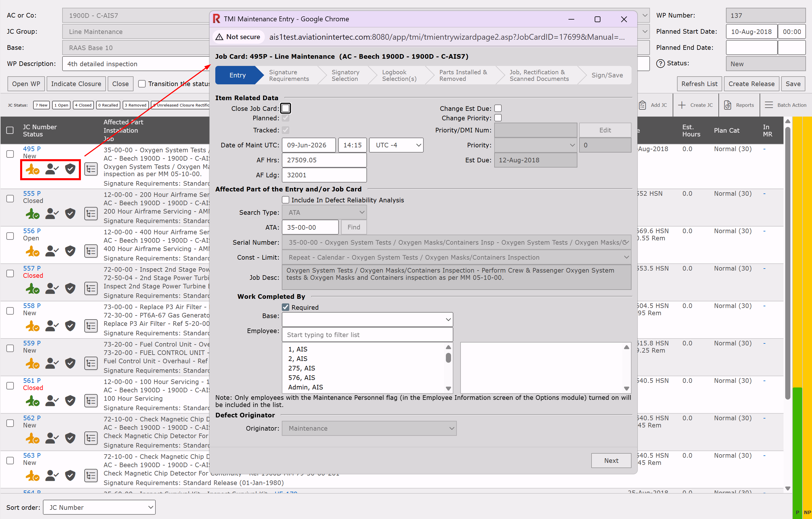Click the AF Hrs input field
Image resolution: width=812 pixels, height=519 pixels.
point(324,160)
